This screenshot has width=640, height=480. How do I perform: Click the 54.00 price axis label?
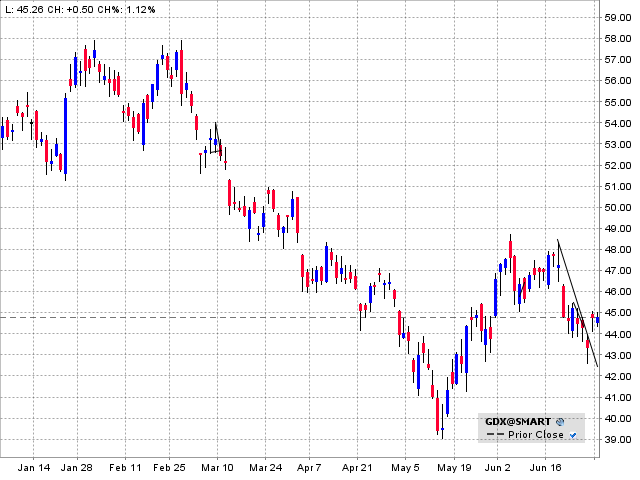click(x=618, y=123)
